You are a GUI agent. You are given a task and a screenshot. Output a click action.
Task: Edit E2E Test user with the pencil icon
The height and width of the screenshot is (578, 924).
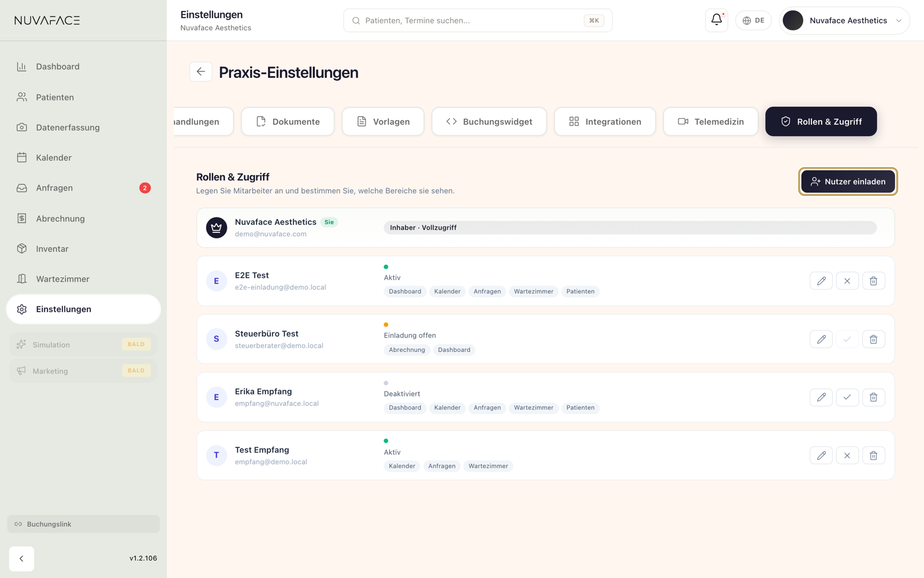pyautogui.click(x=821, y=281)
